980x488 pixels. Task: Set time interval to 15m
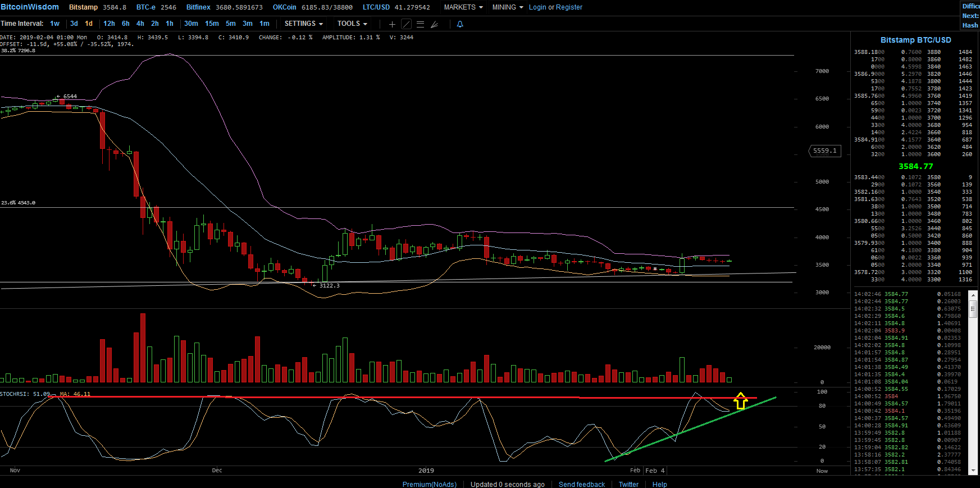[x=212, y=24]
